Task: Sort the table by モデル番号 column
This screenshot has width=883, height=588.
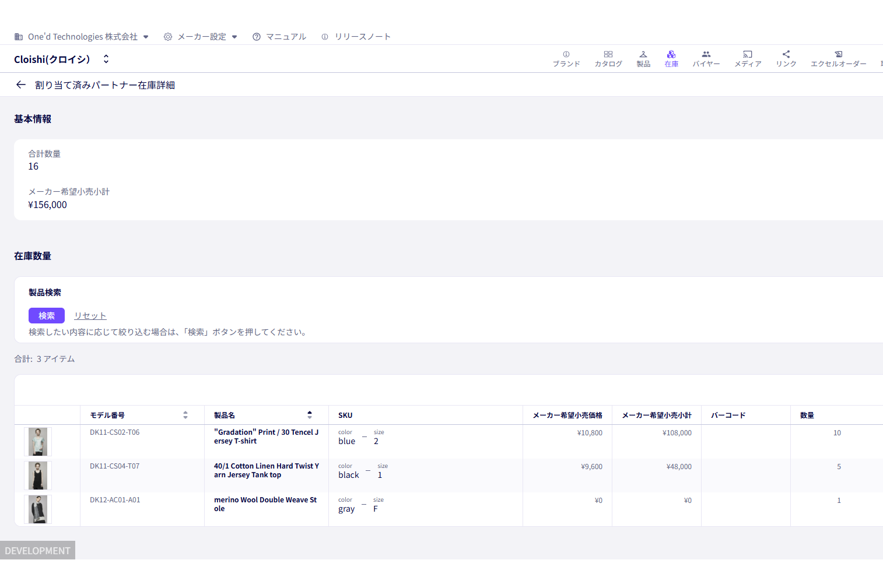Action: [x=185, y=415]
